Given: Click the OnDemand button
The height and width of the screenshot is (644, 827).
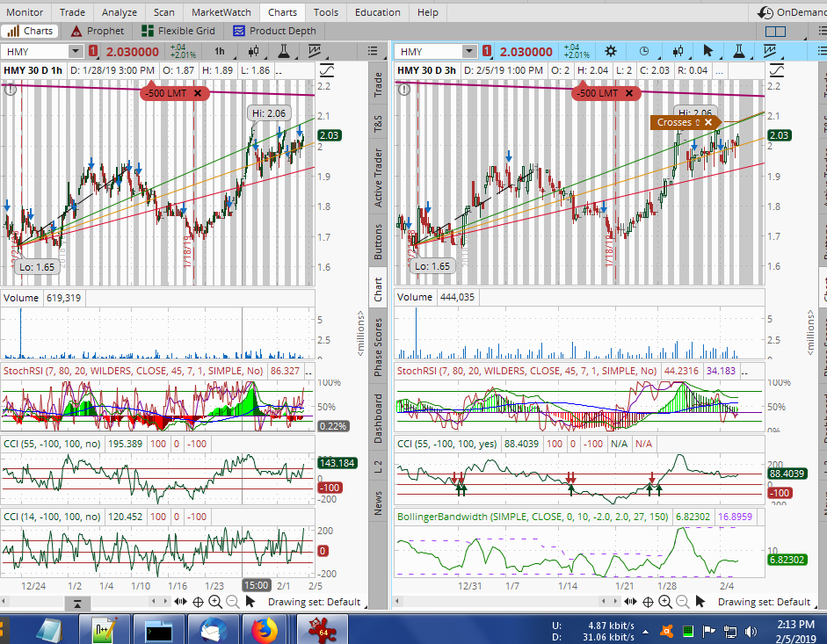Looking at the screenshot, I should (x=791, y=12).
